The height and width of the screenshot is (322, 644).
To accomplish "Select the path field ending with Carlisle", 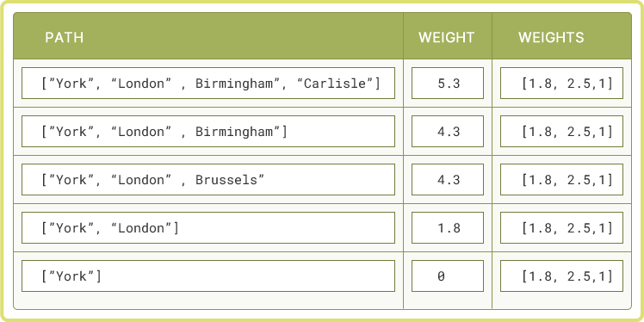I will pos(208,83).
